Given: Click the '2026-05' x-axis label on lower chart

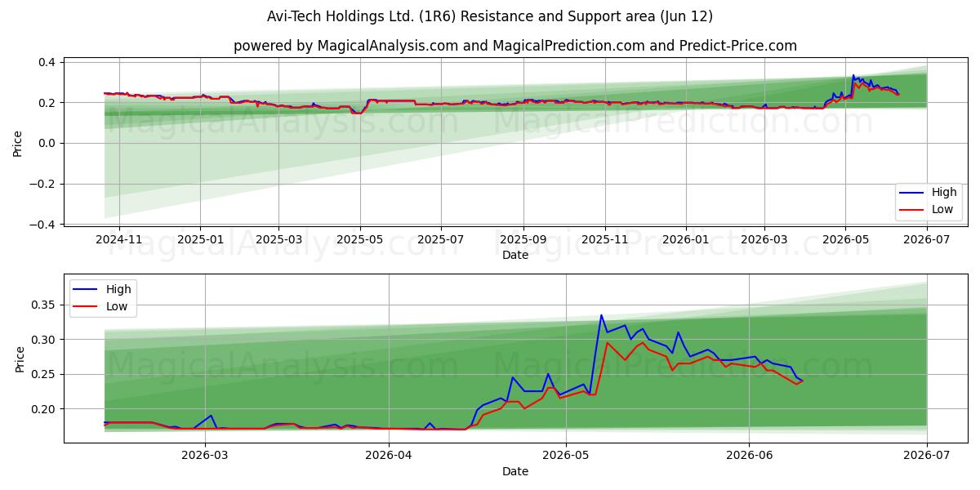Looking at the screenshot, I should (x=566, y=456).
